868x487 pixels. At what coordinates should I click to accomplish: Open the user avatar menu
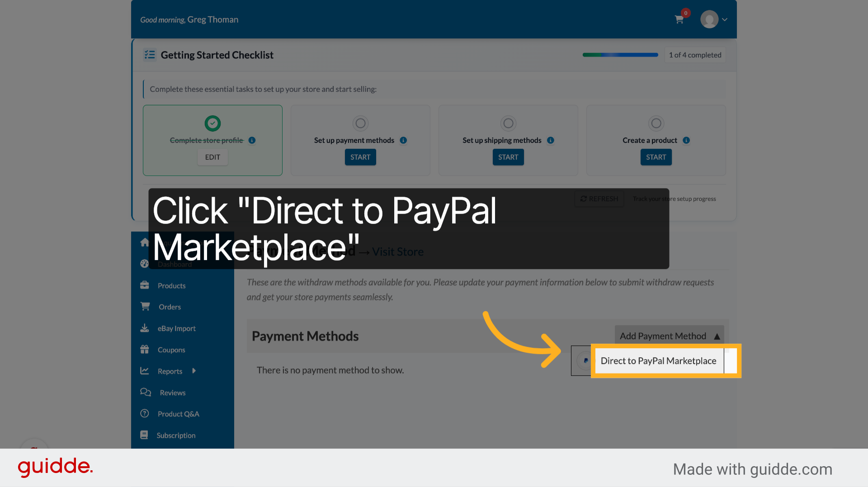point(709,19)
